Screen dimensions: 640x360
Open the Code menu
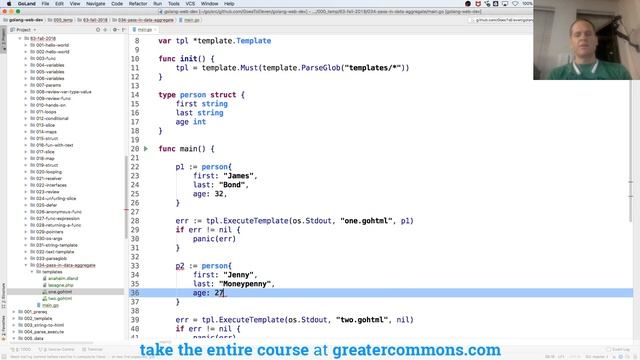[117, 4]
